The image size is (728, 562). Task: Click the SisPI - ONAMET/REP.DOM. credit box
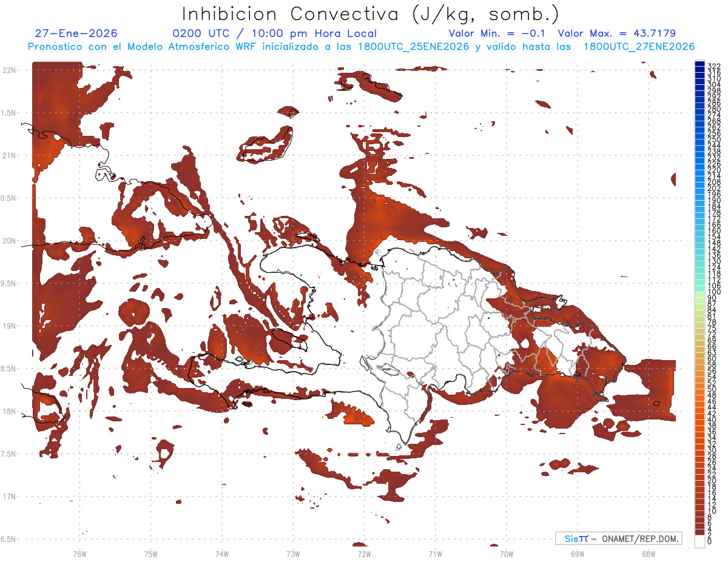(x=618, y=538)
